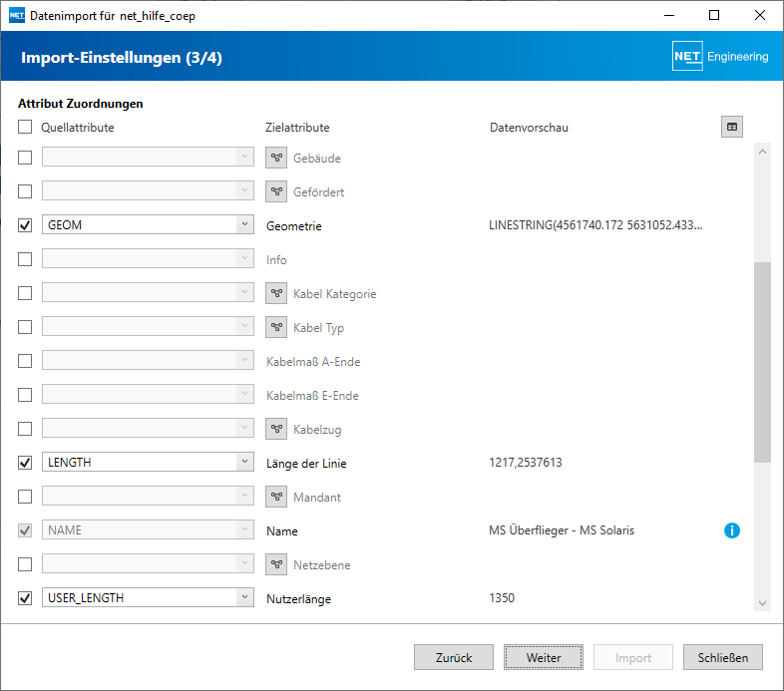
Task: Open relation icon for Netzebene
Action: tap(276, 564)
